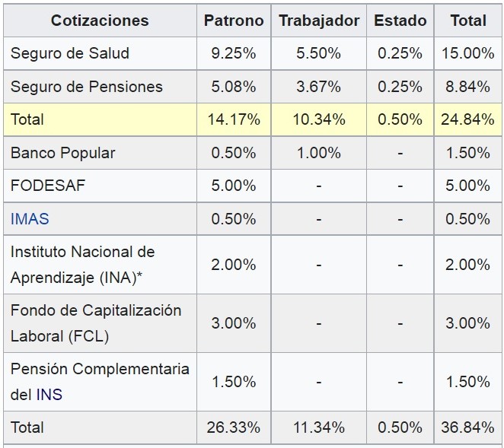The image size is (504, 448).
Task: Click the 36.84% grand total cell
Action: [x=468, y=427]
